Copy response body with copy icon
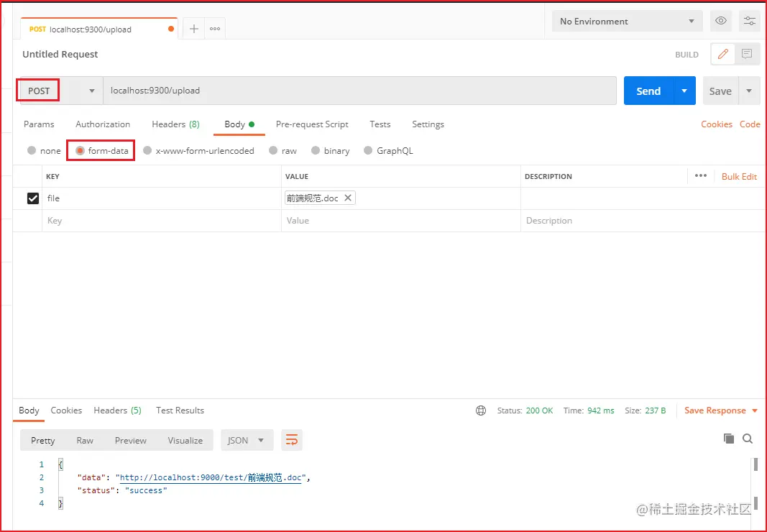767x532 pixels. pos(729,439)
